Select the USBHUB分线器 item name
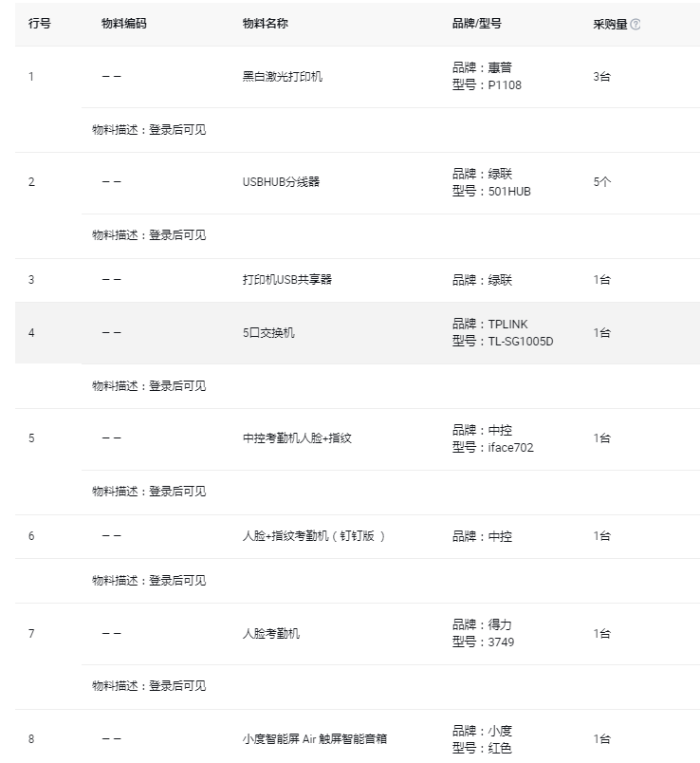This screenshot has width=700, height=763. (x=281, y=182)
